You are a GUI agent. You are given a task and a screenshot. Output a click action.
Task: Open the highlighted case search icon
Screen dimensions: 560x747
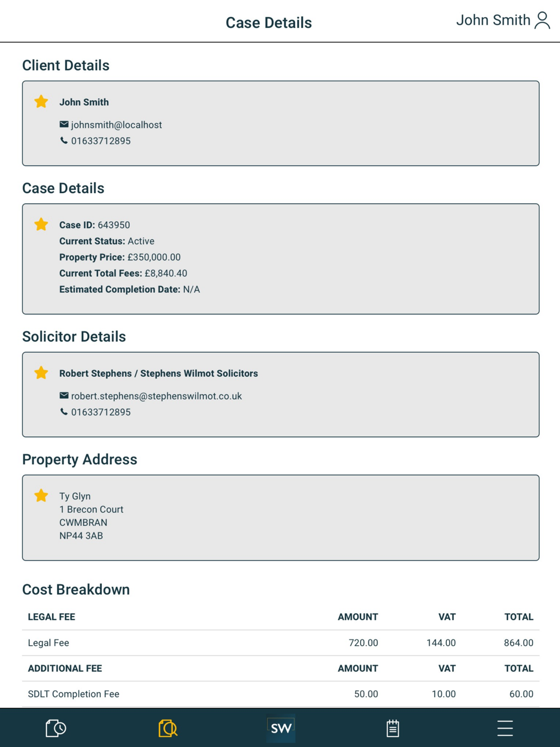point(168,728)
